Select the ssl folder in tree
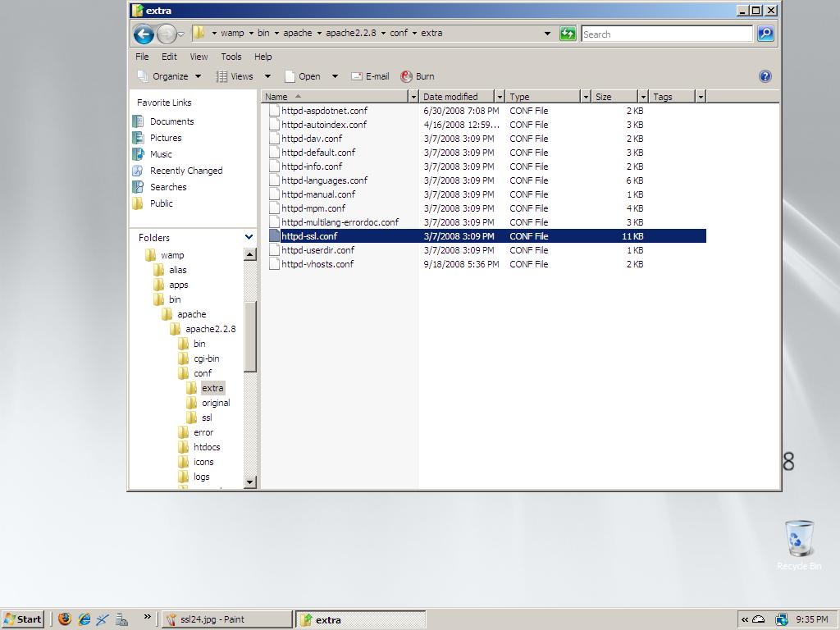The image size is (840, 630). 207,418
